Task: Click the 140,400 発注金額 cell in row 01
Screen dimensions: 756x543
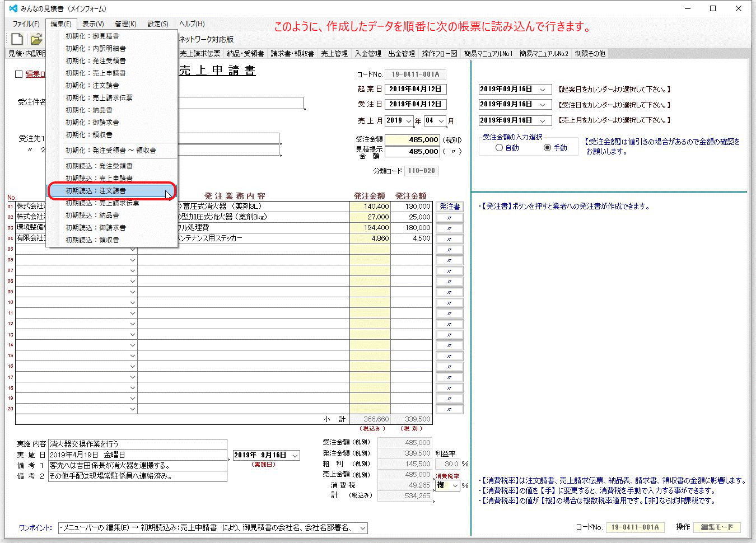Action: click(x=370, y=207)
